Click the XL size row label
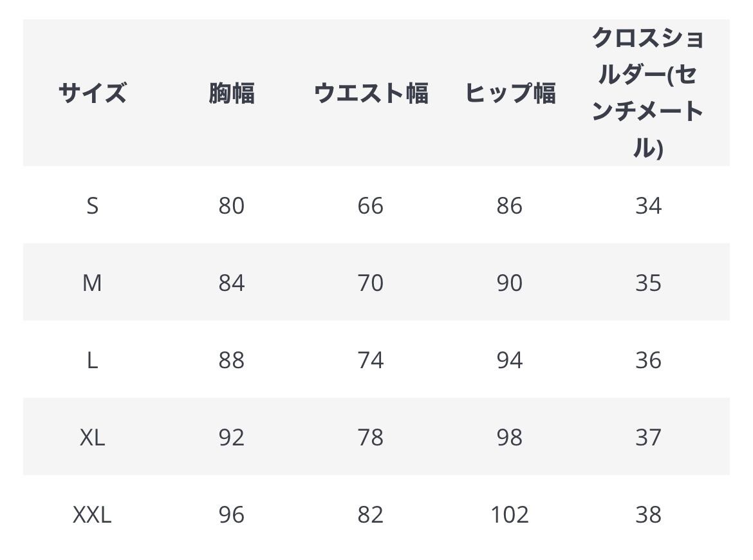 click(x=92, y=438)
